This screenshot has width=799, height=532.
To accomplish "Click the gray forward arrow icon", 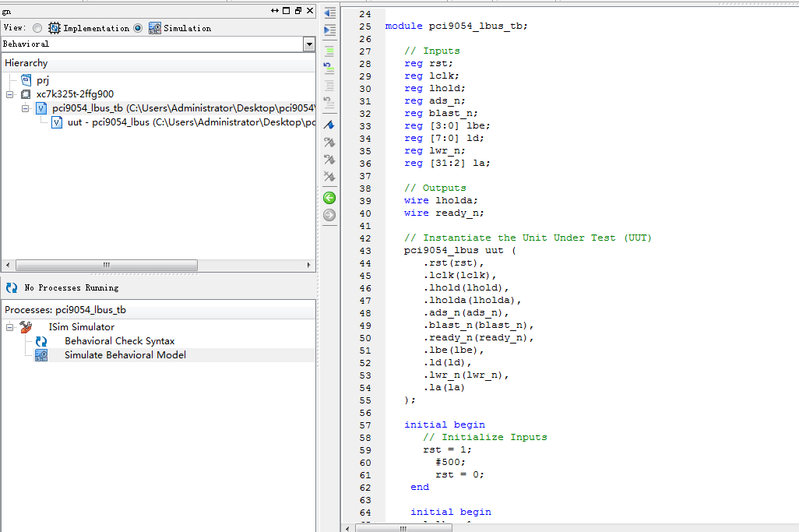I will click(329, 215).
